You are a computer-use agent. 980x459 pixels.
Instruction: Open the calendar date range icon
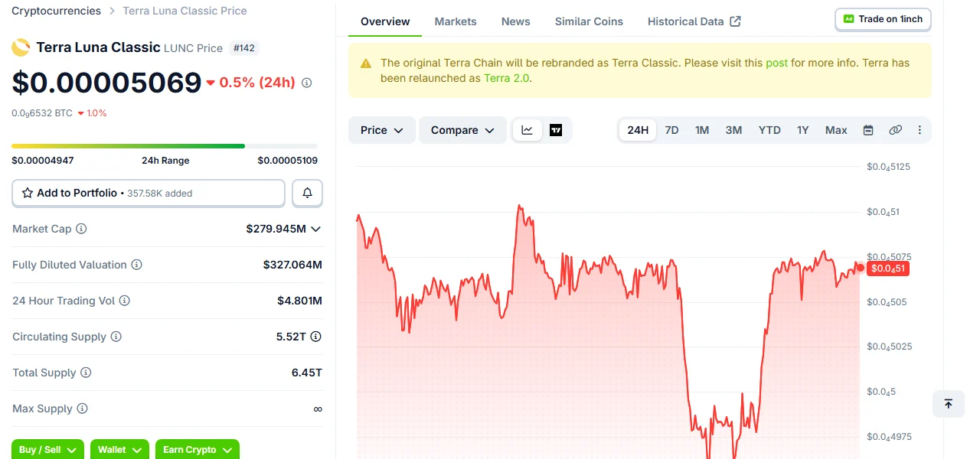tap(868, 130)
